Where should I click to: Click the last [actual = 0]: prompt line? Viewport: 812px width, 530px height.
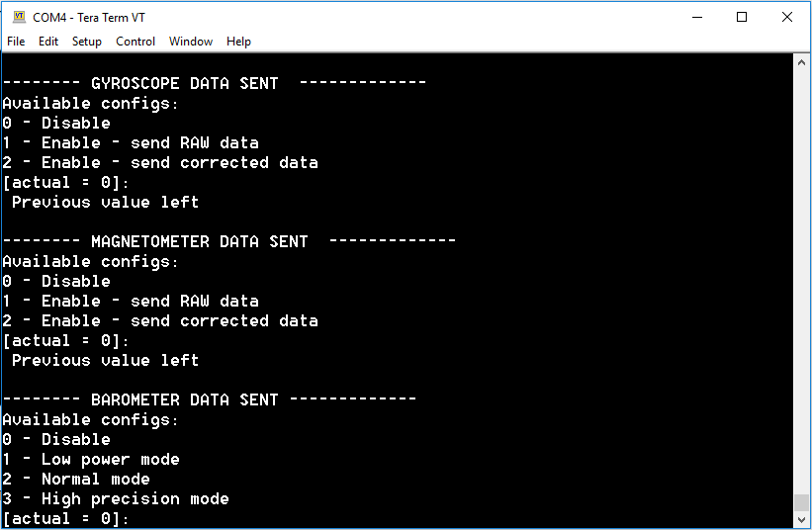click(x=65, y=518)
